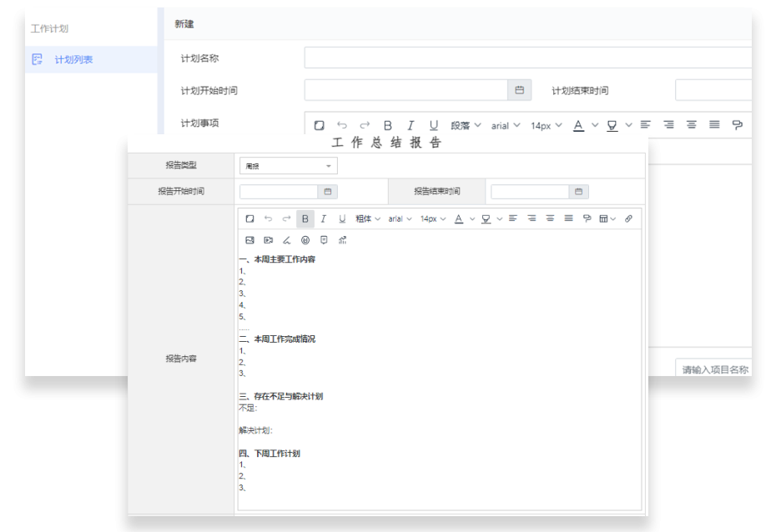The height and width of the screenshot is (532, 776).
Task: Justify text in the 计划事项 toolbar
Action: [x=714, y=124]
